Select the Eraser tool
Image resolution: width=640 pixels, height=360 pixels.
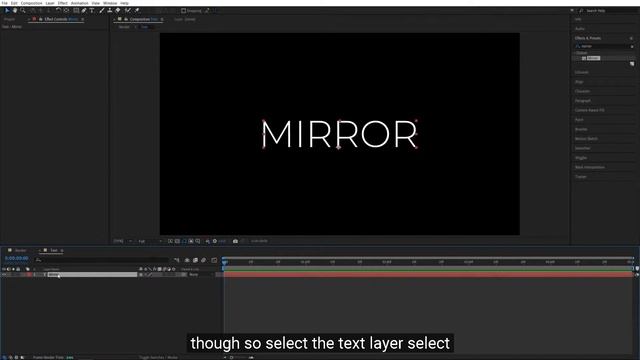tap(118, 11)
